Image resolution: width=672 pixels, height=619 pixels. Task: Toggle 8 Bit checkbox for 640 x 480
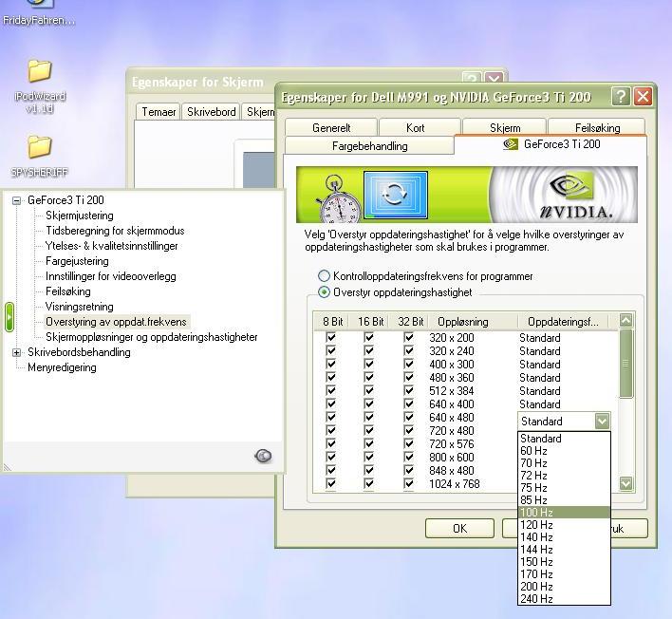[330, 417]
